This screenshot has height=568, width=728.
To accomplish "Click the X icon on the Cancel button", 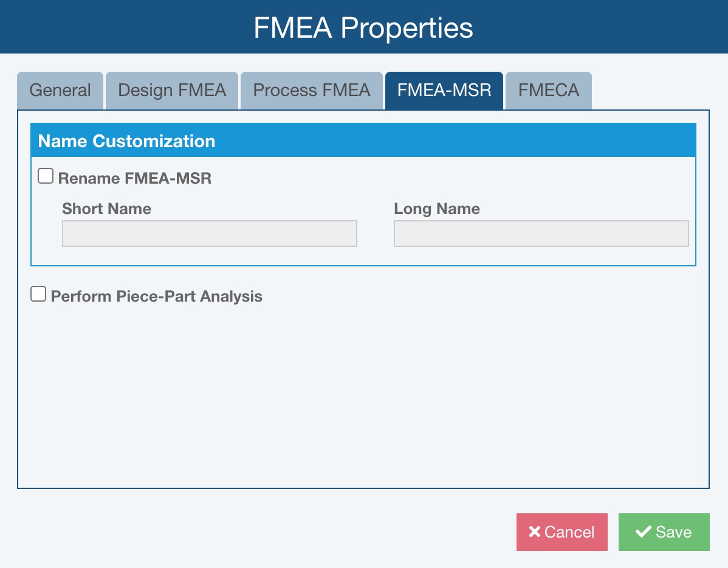I will 534,532.
